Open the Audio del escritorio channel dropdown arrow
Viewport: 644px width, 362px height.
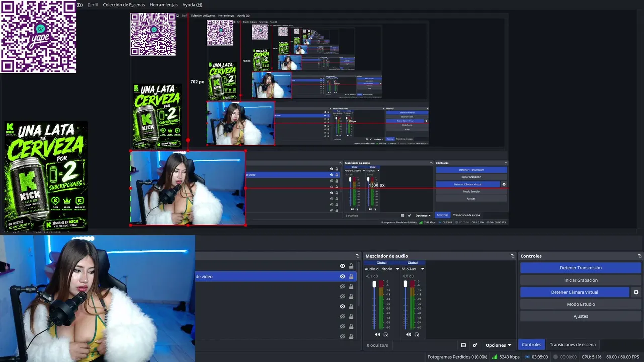point(397,269)
